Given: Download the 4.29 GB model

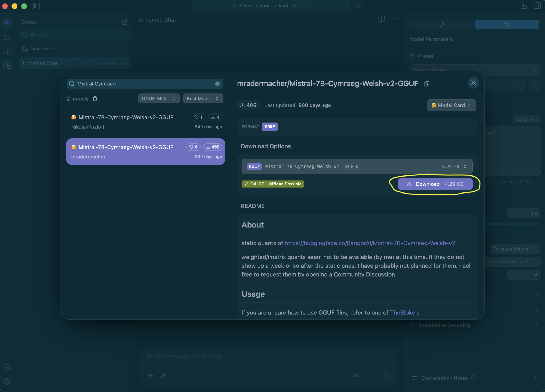Looking at the screenshot, I should coord(435,184).
